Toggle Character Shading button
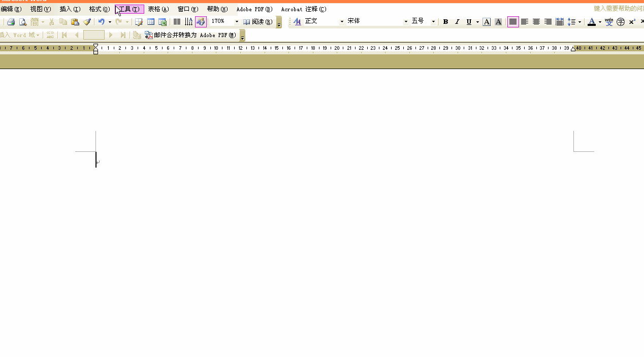The width and height of the screenshot is (644, 357). click(498, 22)
